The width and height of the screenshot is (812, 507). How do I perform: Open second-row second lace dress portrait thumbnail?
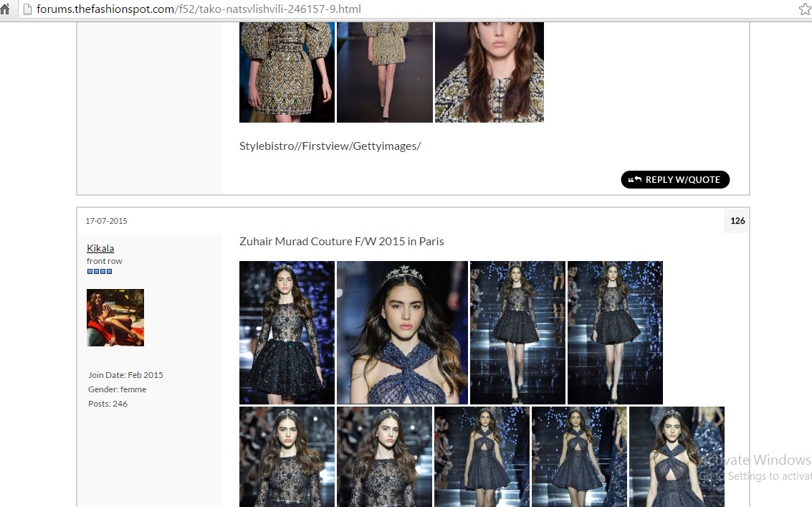point(384,457)
